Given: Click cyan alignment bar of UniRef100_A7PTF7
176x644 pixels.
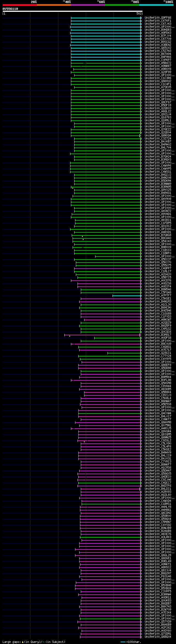Looking at the screenshot, I should click(x=127, y=296).
